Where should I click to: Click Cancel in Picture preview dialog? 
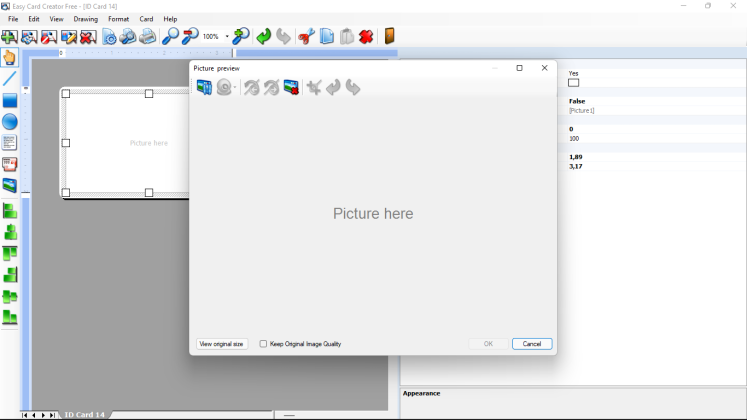click(532, 344)
